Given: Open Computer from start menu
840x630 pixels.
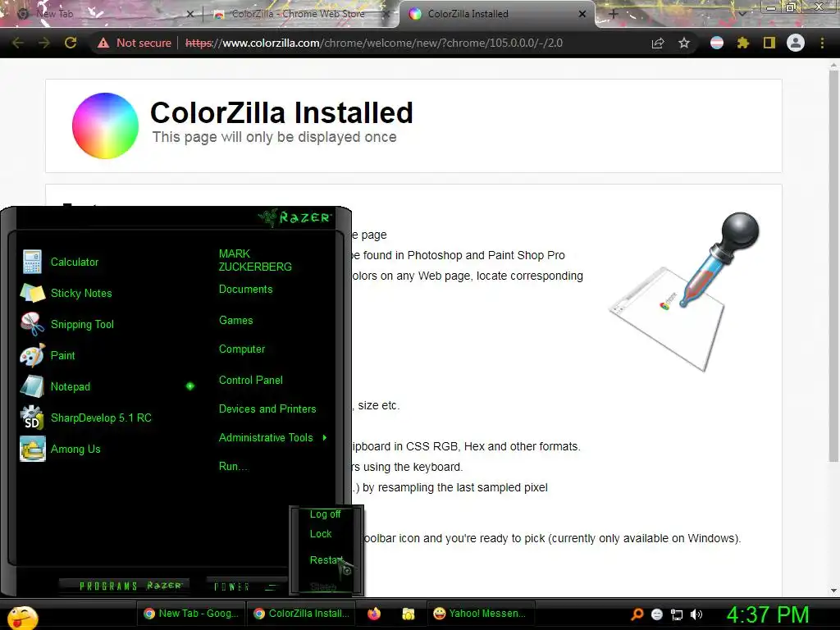Looking at the screenshot, I should click(242, 349).
